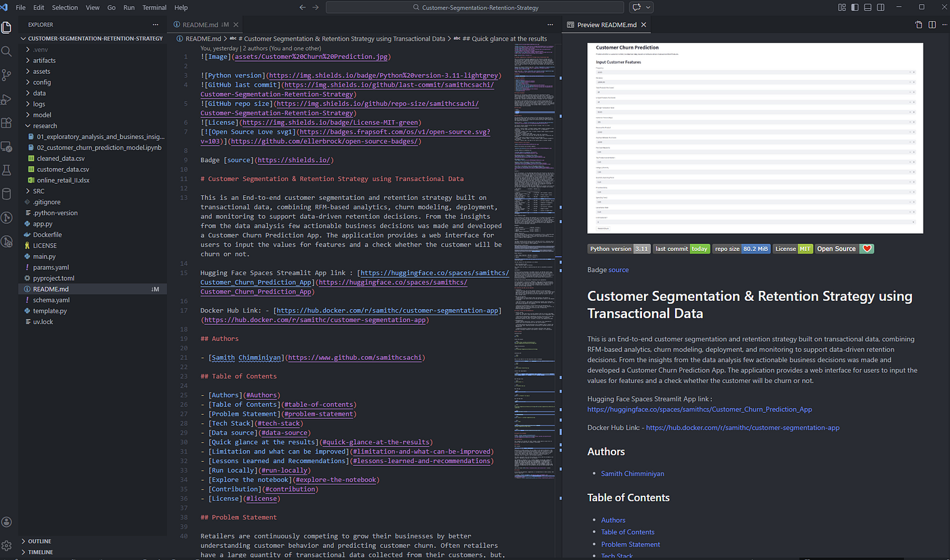This screenshot has width=950, height=560.
Task: Click the Badge source link in preview
Action: point(618,270)
